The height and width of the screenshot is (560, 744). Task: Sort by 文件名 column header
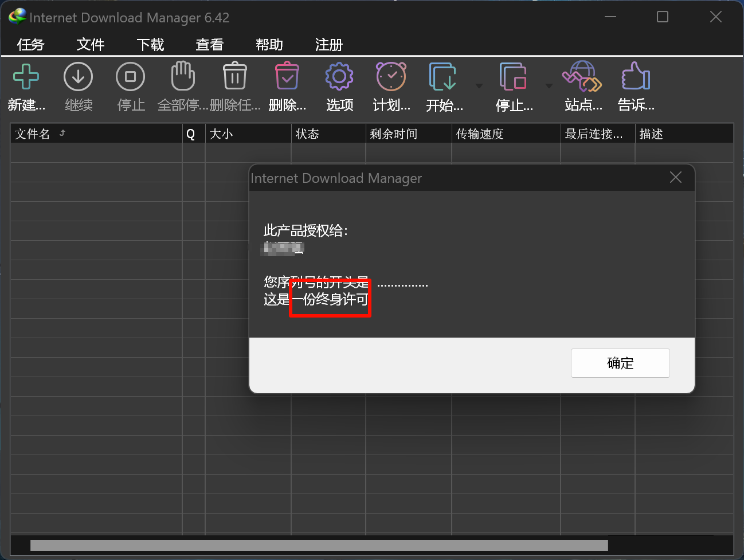(x=96, y=134)
